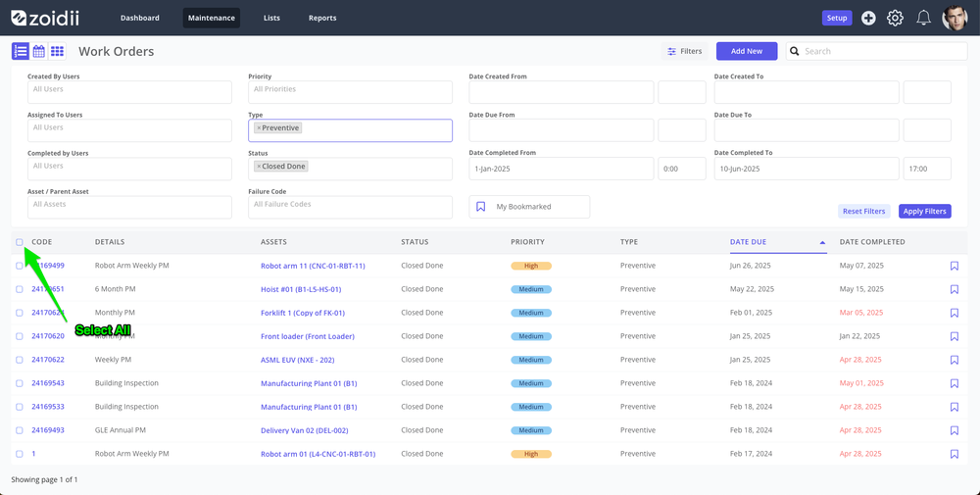Image resolution: width=980 pixels, height=495 pixels.
Task: Go to Dashboard menu
Action: pyautogui.click(x=140, y=18)
